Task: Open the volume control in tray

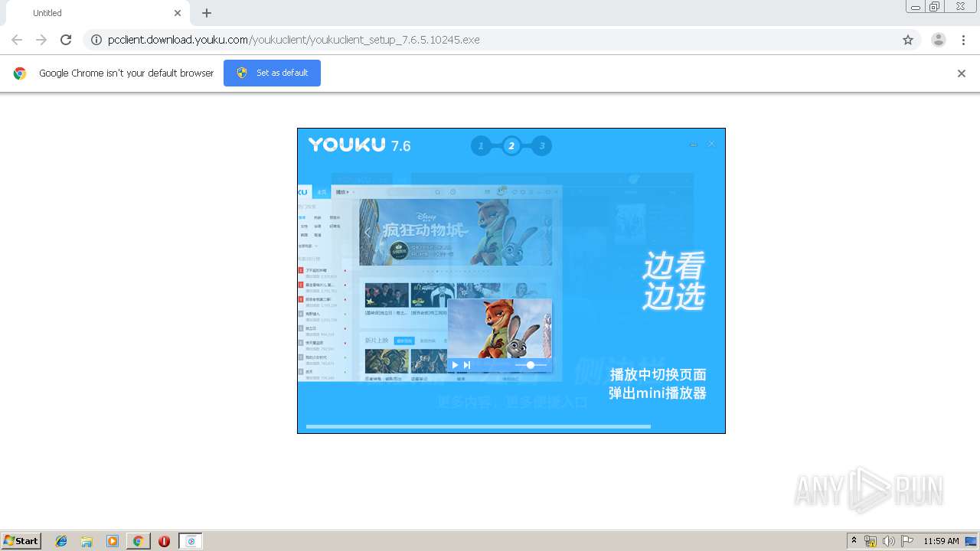Action: (889, 541)
